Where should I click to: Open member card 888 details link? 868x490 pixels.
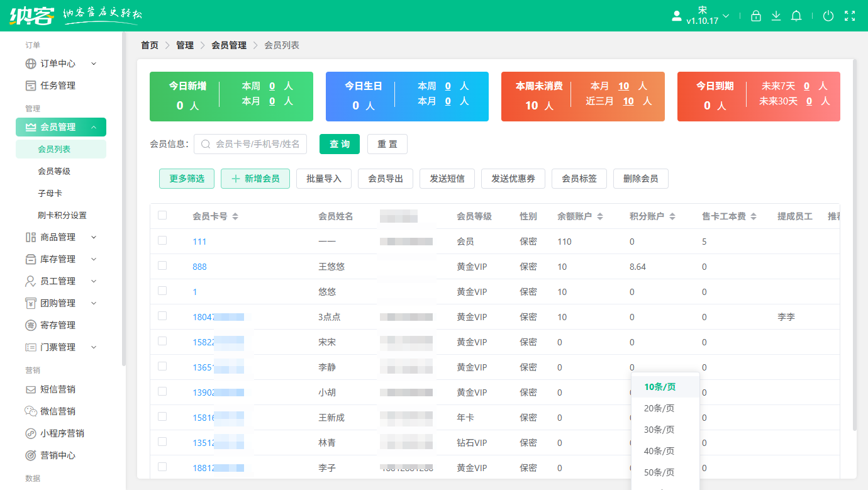(x=199, y=266)
